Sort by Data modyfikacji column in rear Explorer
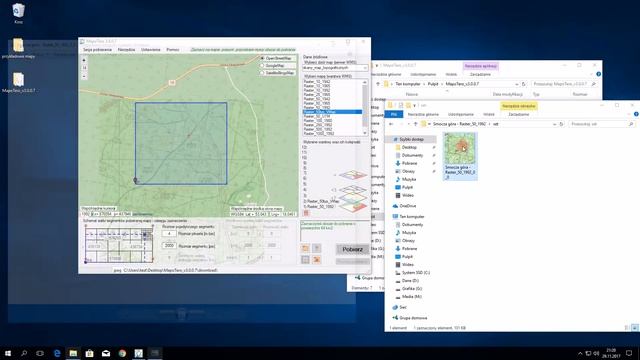640x360 pixels. tap(507, 94)
